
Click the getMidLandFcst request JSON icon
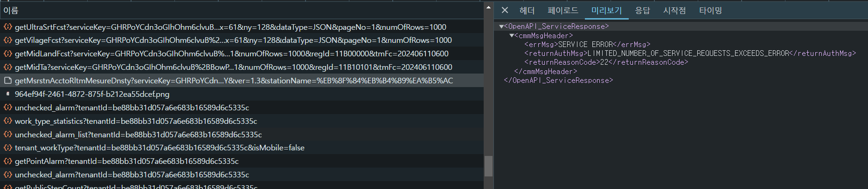coord(7,54)
